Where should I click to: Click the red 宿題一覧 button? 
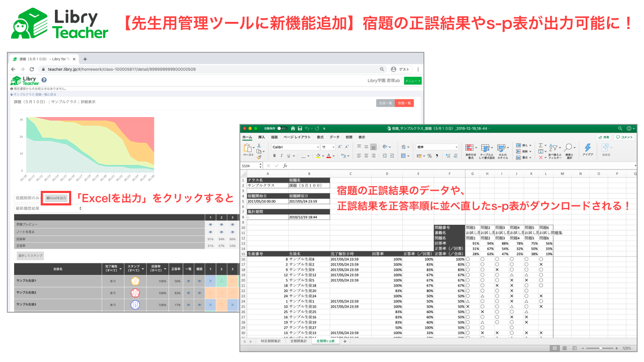pyautogui.click(x=405, y=103)
